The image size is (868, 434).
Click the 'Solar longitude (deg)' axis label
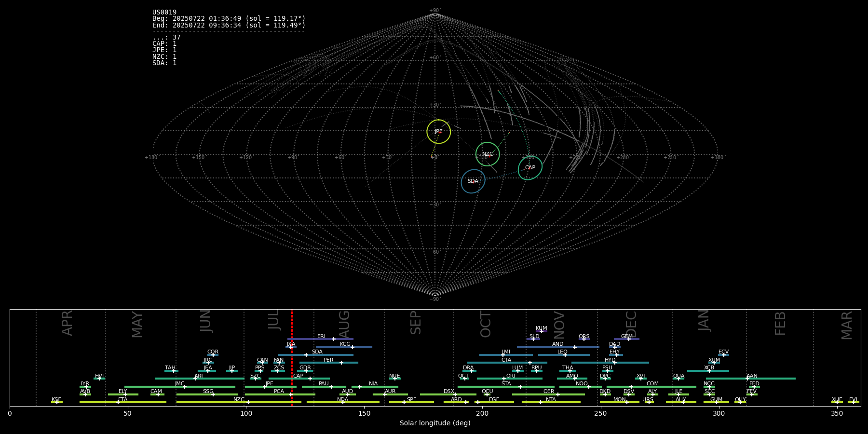[x=435, y=423]
